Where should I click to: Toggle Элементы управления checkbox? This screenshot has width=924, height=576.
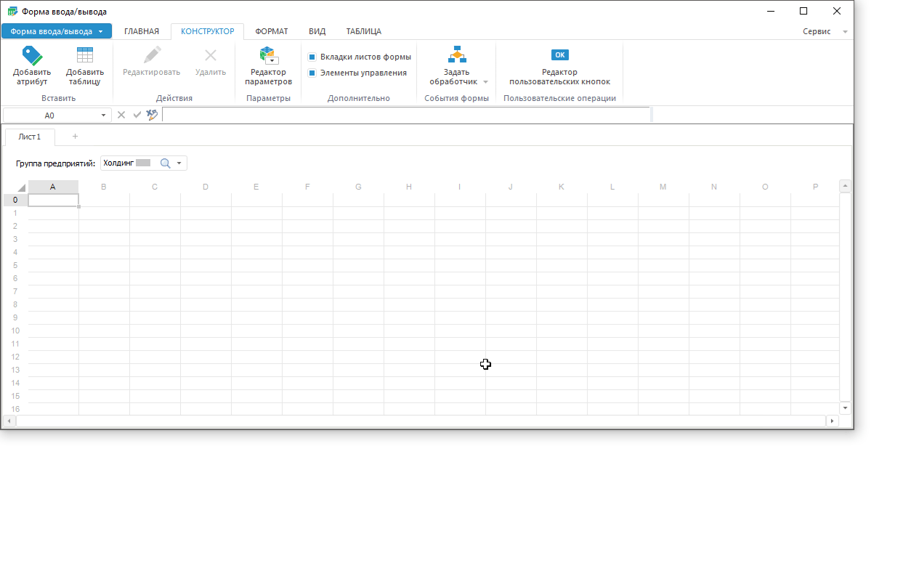pyautogui.click(x=312, y=73)
